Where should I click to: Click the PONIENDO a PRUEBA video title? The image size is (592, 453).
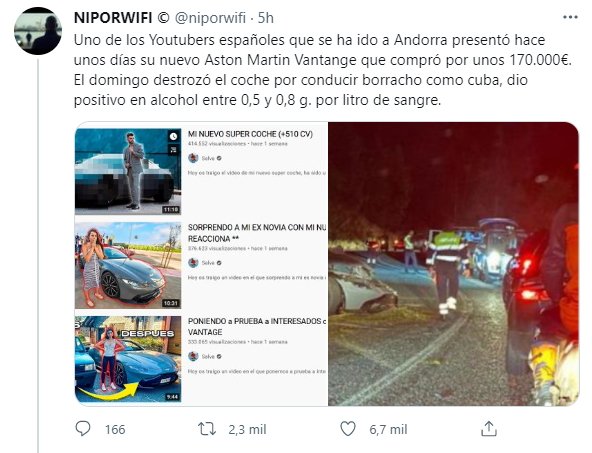point(257,327)
